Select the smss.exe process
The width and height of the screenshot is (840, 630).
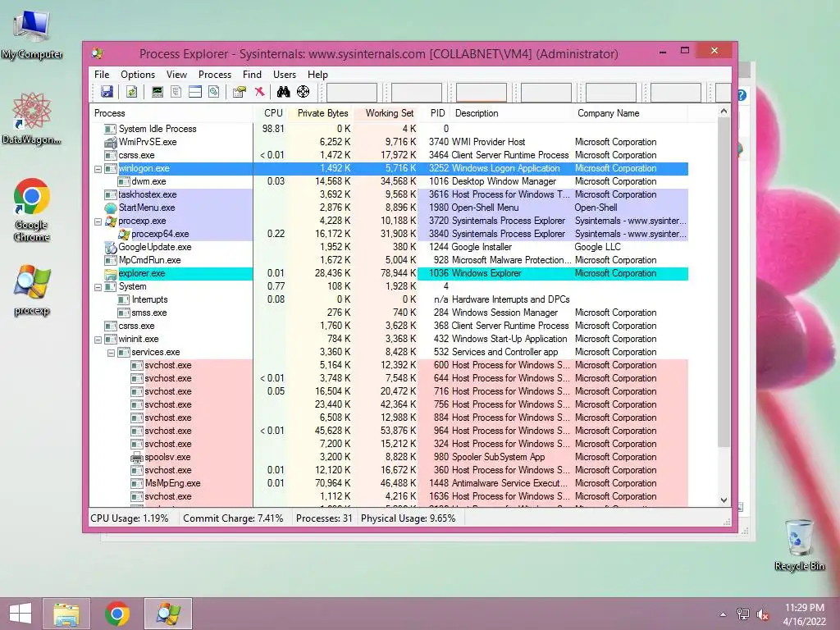[388, 313]
